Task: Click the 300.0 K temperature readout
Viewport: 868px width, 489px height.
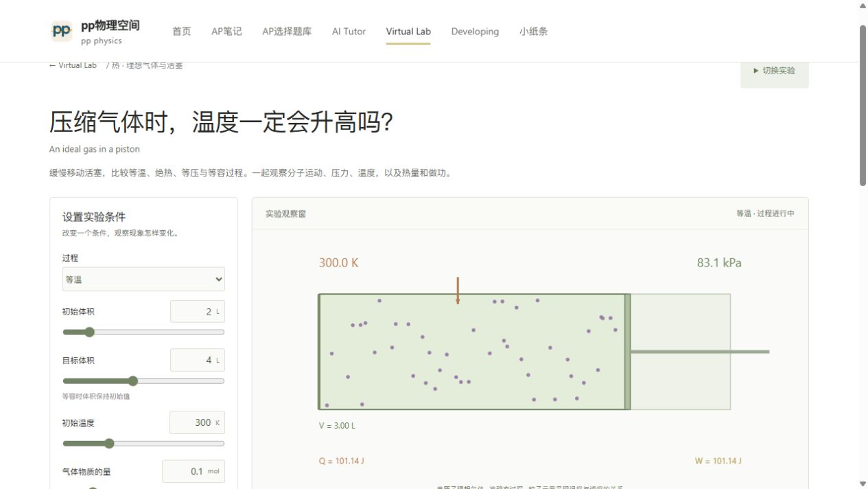Action: [339, 263]
